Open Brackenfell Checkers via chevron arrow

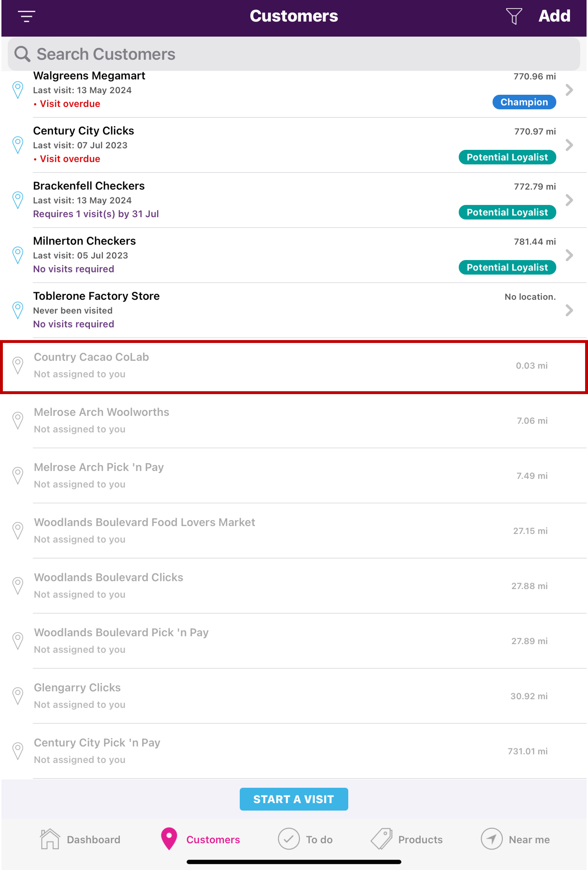coord(569,200)
